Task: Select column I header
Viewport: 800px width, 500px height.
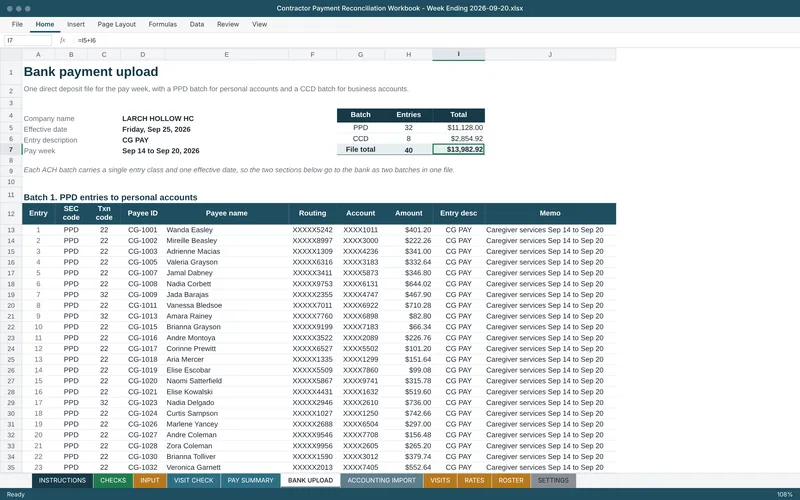Action: pyautogui.click(x=458, y=54)
